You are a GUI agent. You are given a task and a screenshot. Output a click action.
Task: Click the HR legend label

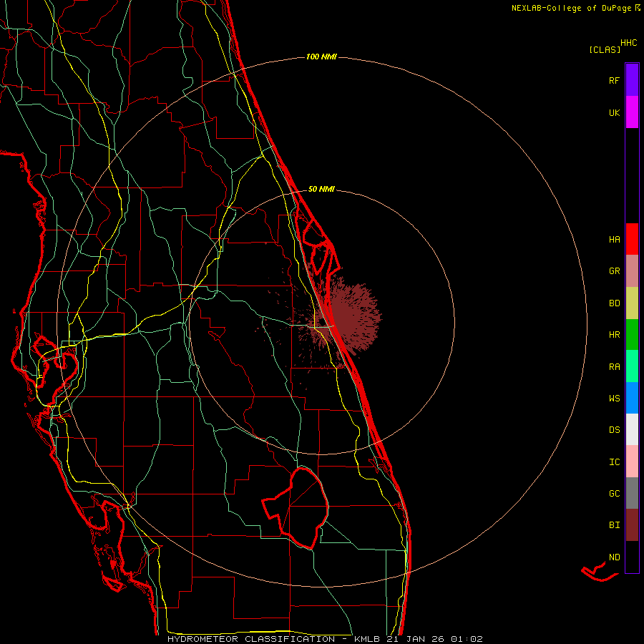pyautogui.click(x=614, y=335)
